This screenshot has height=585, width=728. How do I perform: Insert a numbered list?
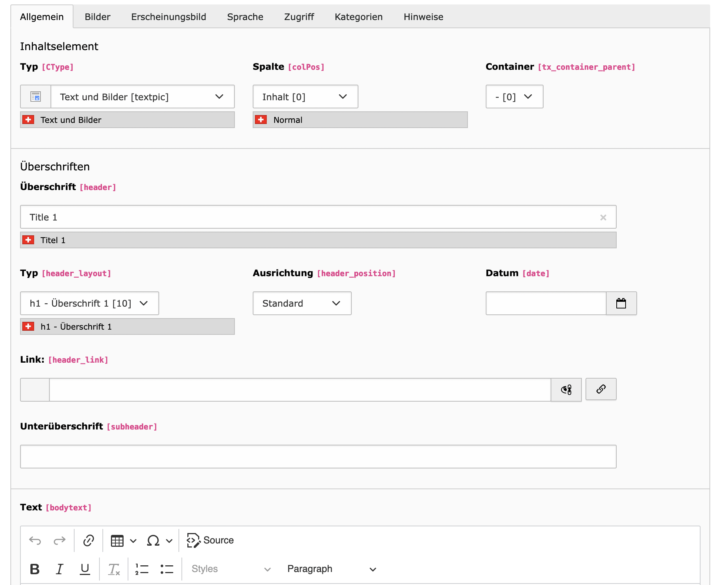click(x=142, y=569)
